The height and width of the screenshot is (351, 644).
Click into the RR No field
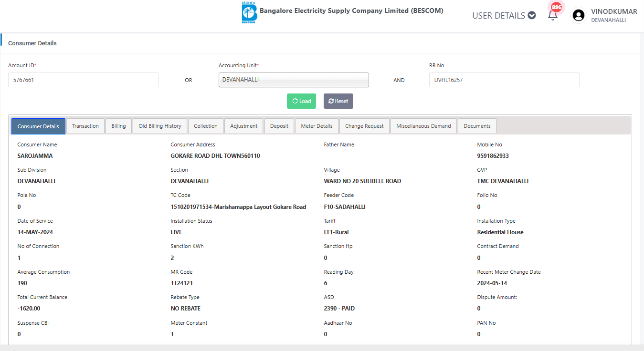504,80
